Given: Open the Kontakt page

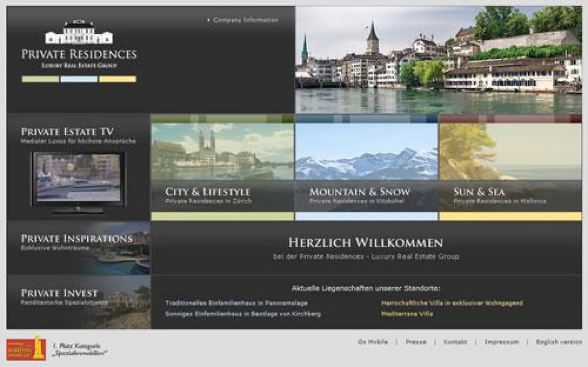Looking at the screenshot, I should [455, 342].
